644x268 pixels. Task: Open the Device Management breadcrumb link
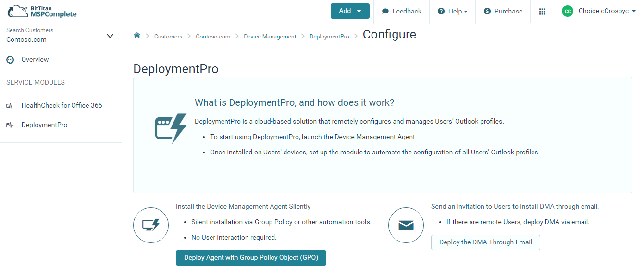pyautogui.click(x=270, y=37)
